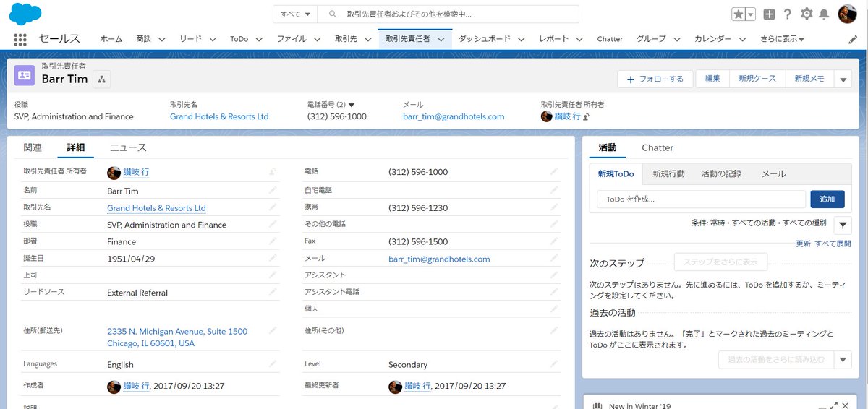
Task: Switch to the ニュース tab
Action: coord(128,147)
